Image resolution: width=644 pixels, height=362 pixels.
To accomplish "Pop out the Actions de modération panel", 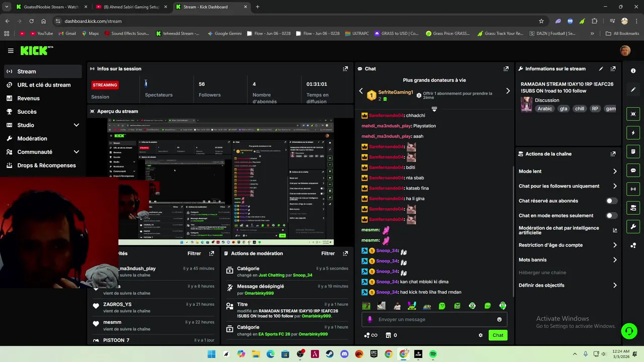I will (345, 253).
